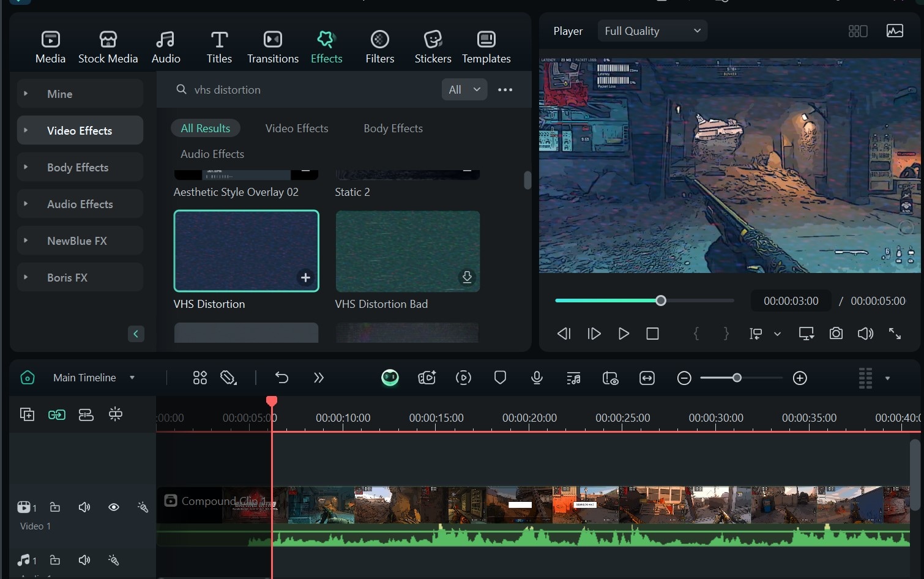The image size is (924, 579).
Task: Filter results by Audio Effects
Action: [x=212, y=154]
